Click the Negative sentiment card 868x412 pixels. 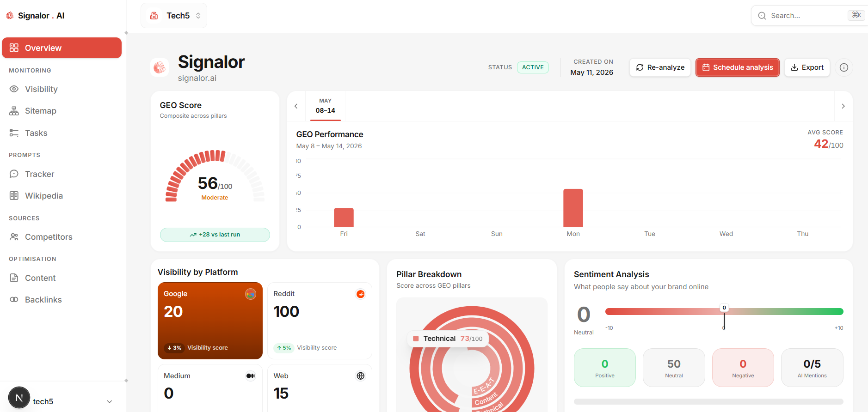click(x=743, y=368)
